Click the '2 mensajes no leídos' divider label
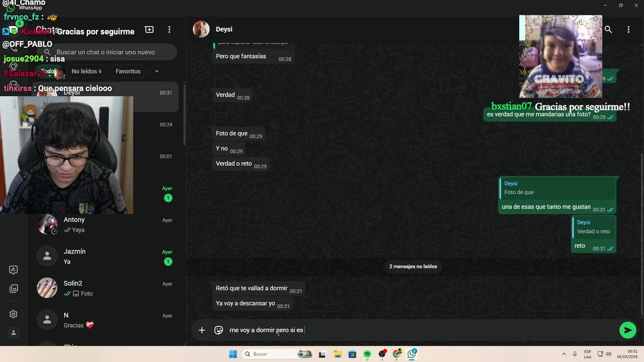The image size is (644, 362). coord(413,266)
